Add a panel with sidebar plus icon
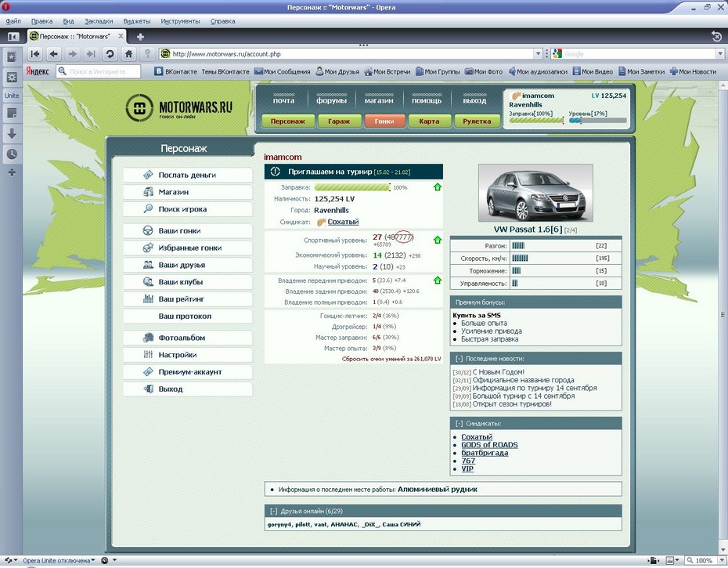This screenshot has height=568, width=728. (12, 172)
